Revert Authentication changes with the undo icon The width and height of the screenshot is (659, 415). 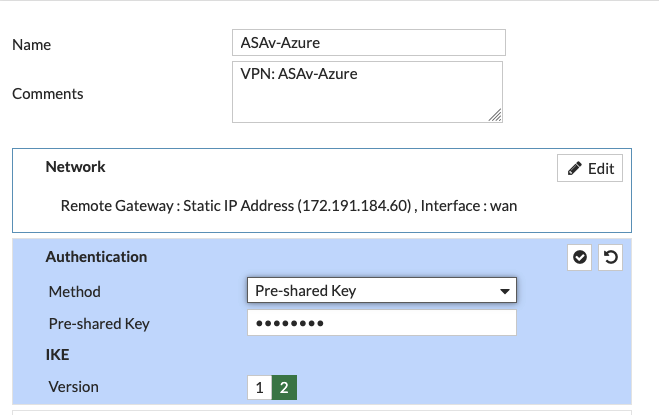[609, 258]
